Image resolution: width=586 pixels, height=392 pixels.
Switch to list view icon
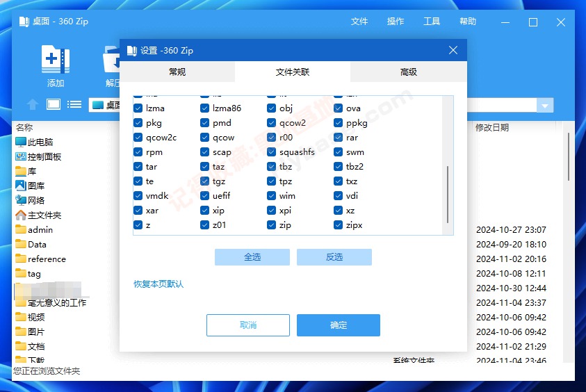74,105
